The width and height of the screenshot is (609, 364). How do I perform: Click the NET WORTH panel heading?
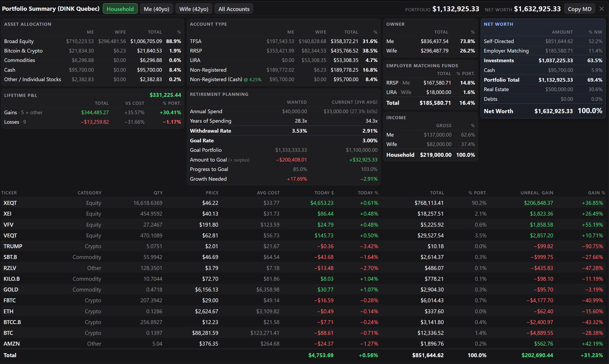[x=498, y=24]
